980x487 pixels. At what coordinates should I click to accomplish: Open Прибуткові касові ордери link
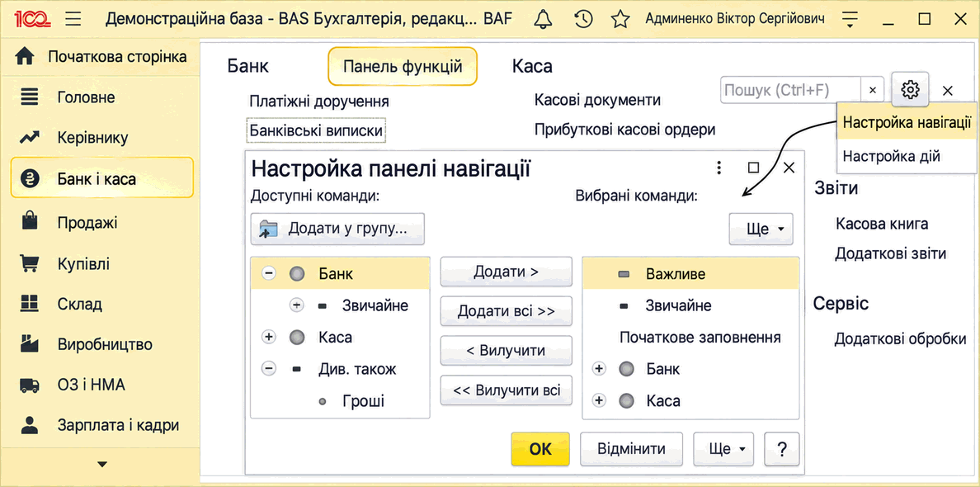click(x=624, y=130)
